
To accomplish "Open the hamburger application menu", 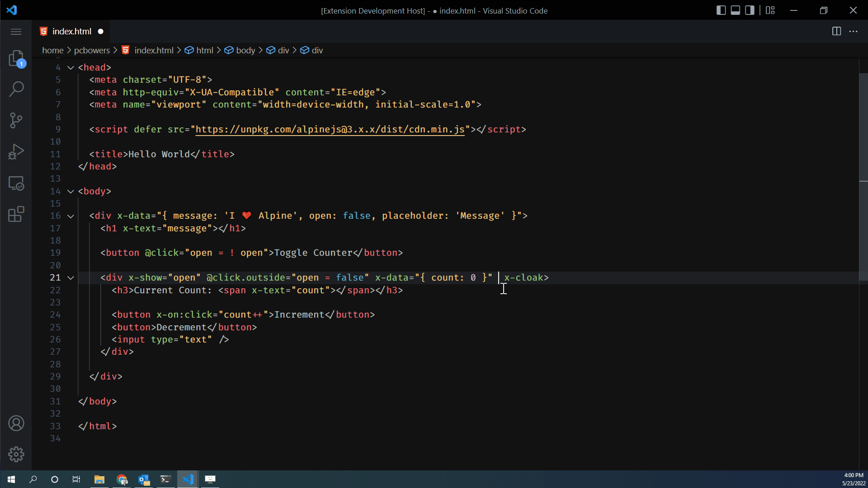I will [x=16, y=32].
